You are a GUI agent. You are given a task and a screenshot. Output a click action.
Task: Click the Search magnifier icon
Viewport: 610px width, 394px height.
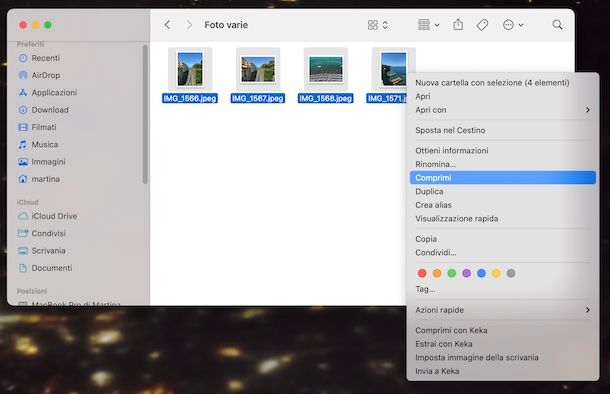[x=557, y=25]
